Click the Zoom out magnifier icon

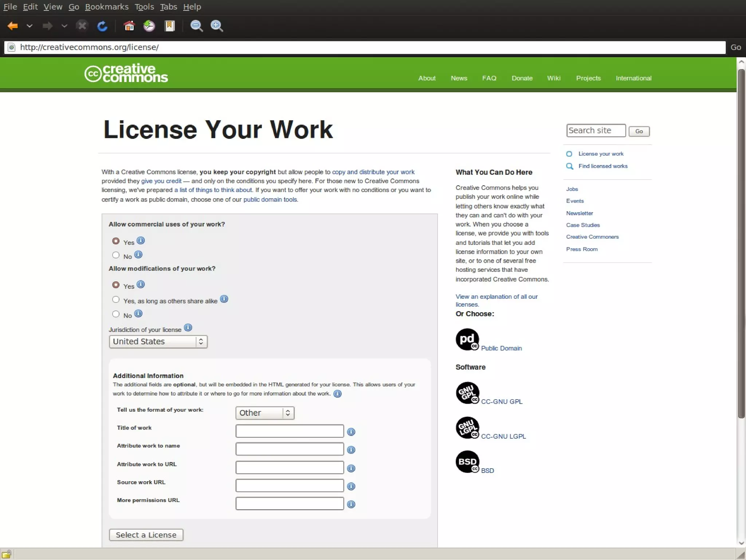pos(196,26)
